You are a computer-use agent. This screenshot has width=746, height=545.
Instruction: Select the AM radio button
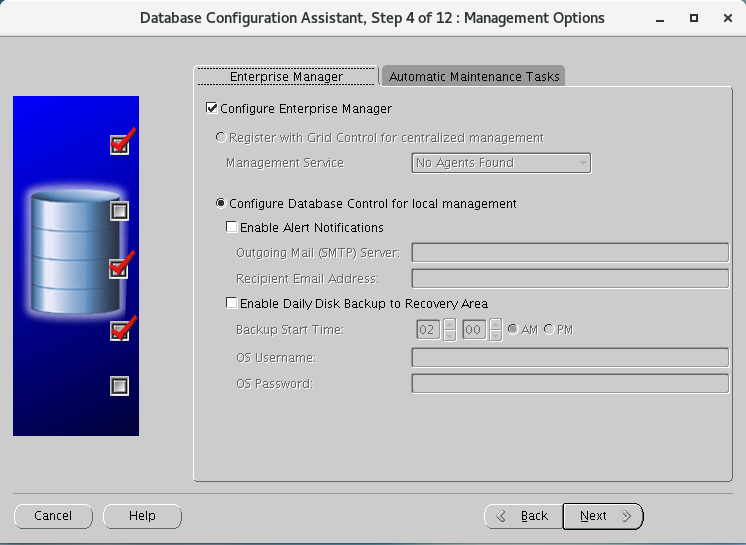click(x=513, y=329)
